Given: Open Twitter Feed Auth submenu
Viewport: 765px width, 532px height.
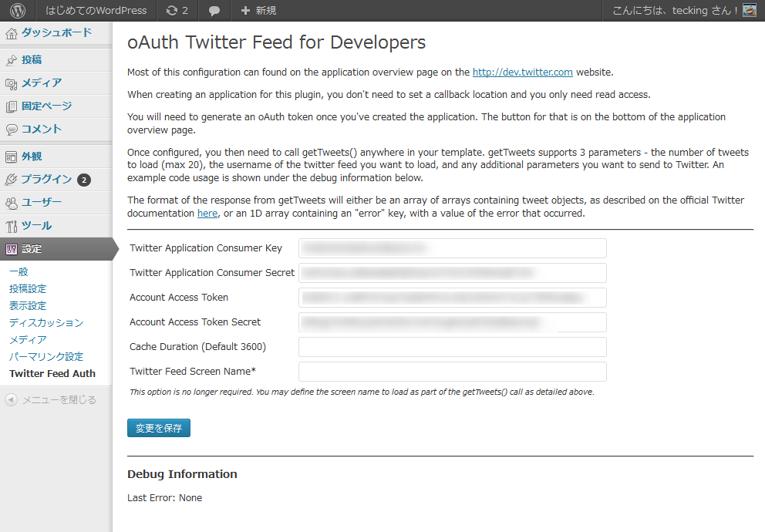Looking at the screenshot, I should click(x=52, y=373).
